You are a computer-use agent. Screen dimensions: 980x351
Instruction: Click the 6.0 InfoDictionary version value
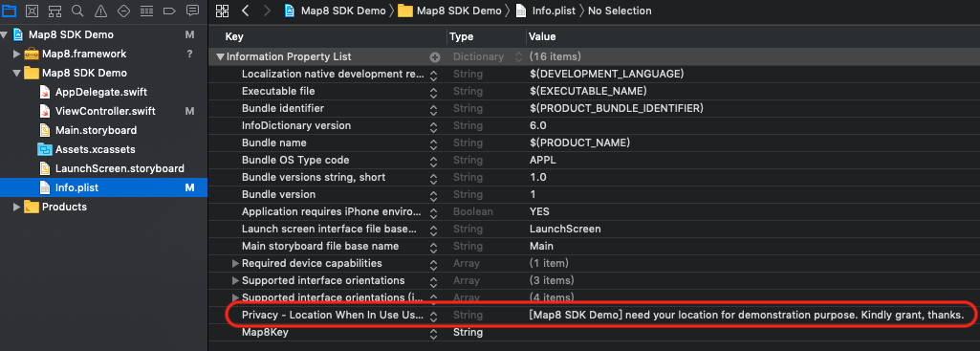point(537,125)
